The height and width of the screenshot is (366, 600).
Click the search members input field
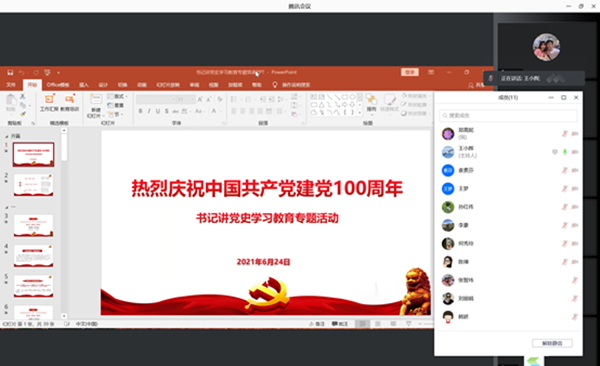pos(508,115)
